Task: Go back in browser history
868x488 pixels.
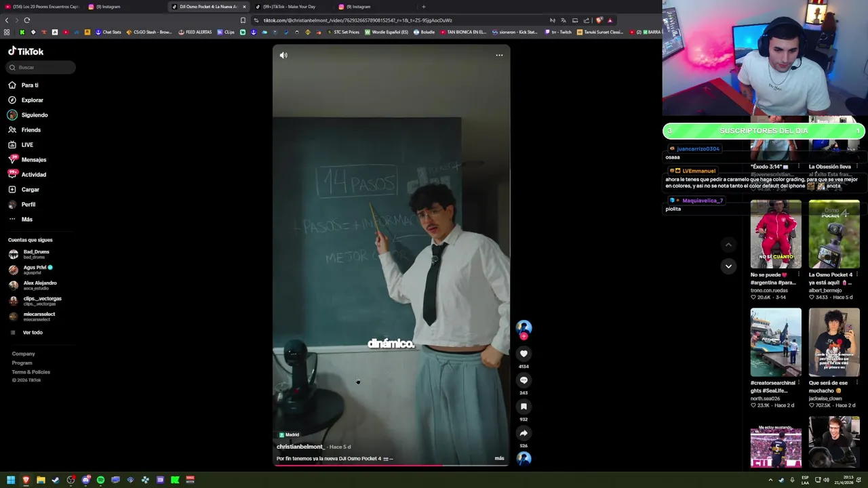Action: coord(7,20)
